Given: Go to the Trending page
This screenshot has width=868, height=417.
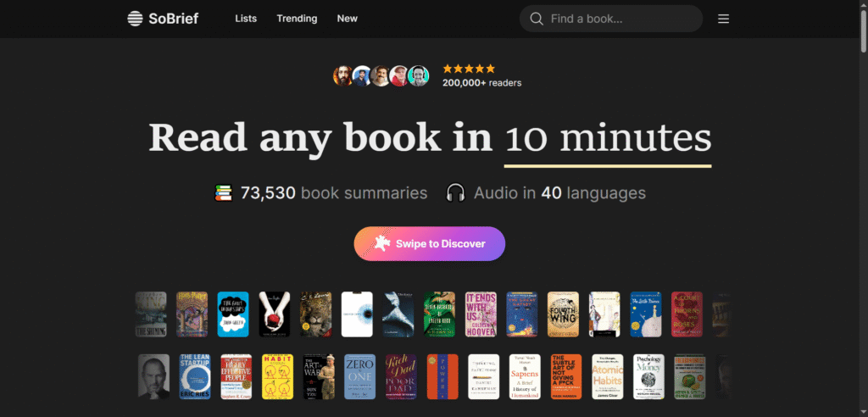Looking at the screenshot, I should (x=297, y=19).
